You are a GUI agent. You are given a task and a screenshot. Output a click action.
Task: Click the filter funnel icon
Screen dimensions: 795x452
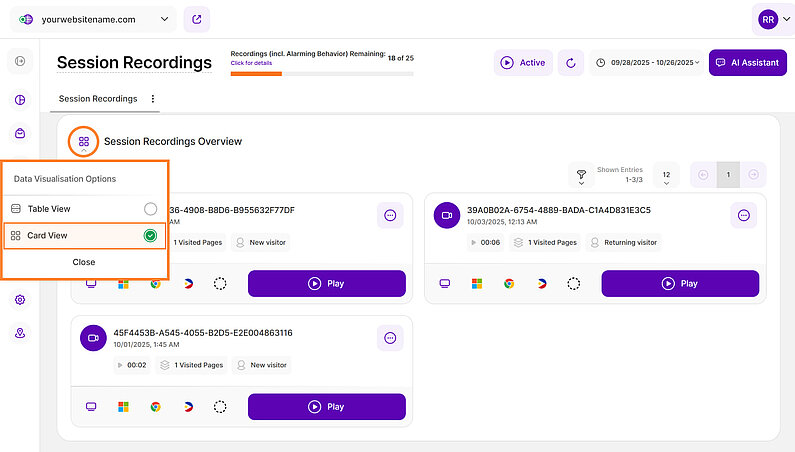[581, 176]
